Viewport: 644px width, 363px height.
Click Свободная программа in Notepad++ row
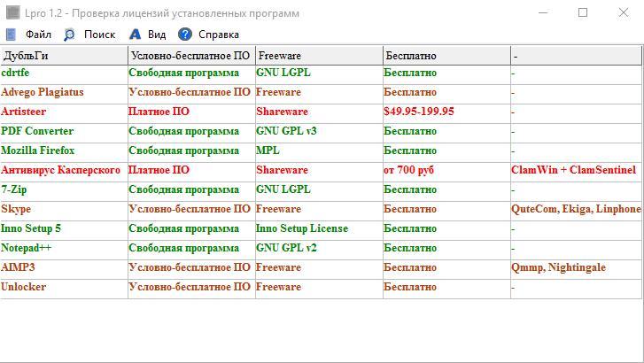coord(183,248)
